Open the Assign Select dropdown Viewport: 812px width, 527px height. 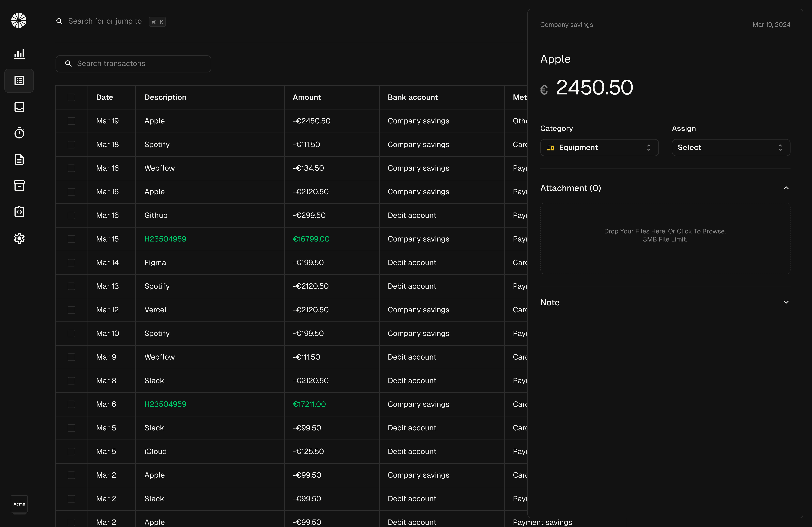[x=731, y=148]
